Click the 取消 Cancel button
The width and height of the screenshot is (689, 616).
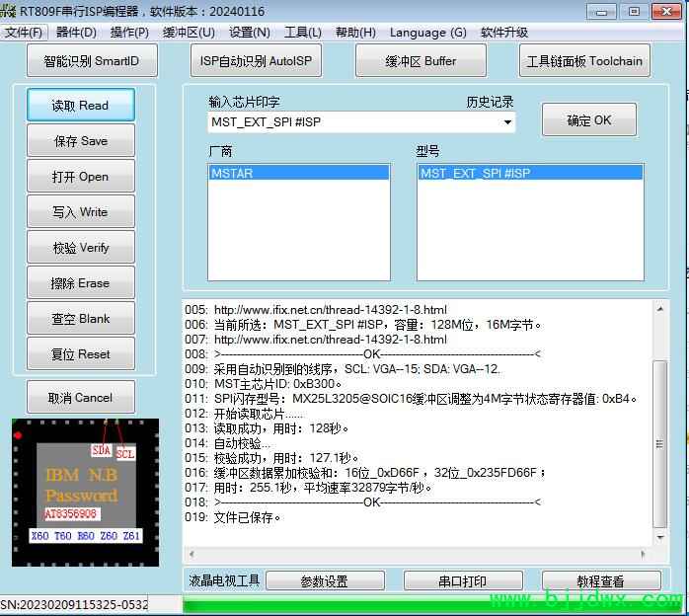point(80,398)
